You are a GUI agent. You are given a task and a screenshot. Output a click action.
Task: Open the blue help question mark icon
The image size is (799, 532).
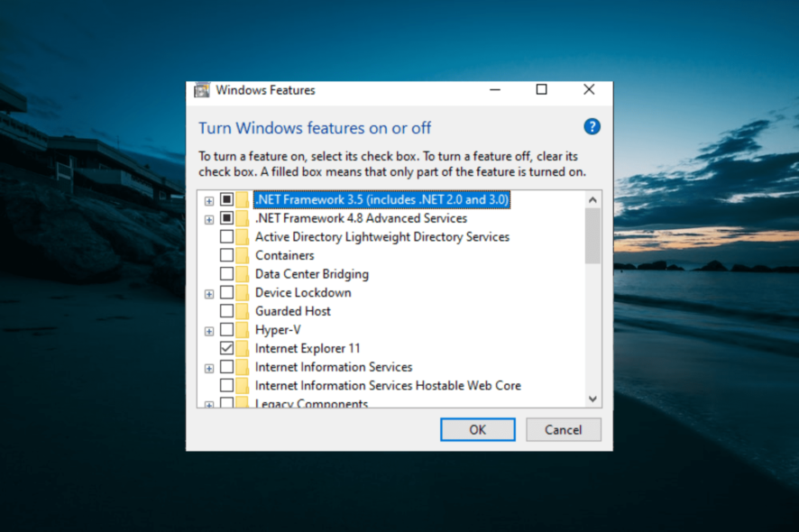pyautogui.click(x=592, y=126)
